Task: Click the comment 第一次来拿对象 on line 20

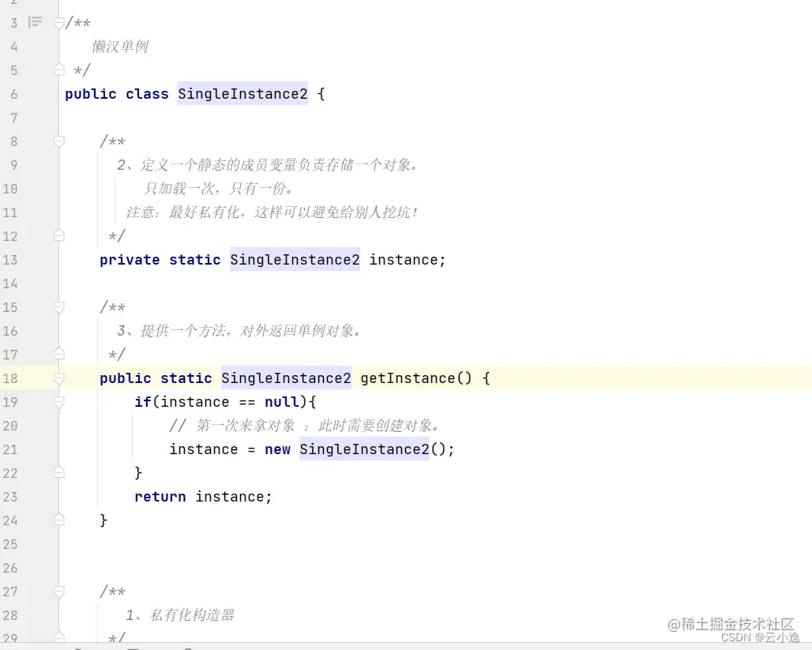Action: click(245, 426)
